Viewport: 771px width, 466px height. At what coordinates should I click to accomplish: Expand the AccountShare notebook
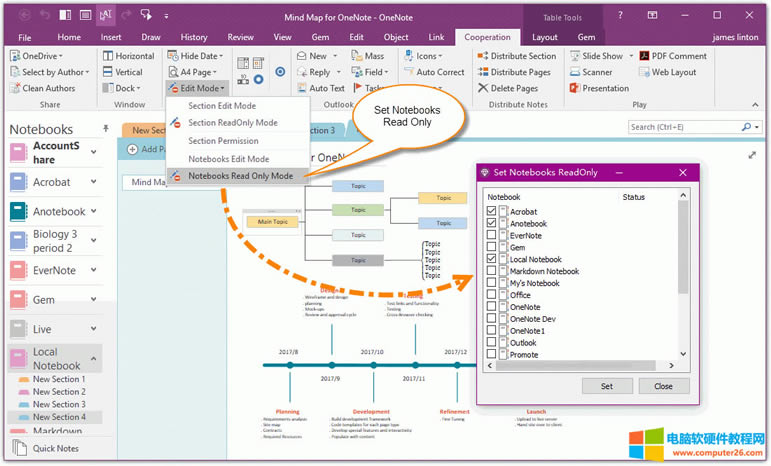93,152
